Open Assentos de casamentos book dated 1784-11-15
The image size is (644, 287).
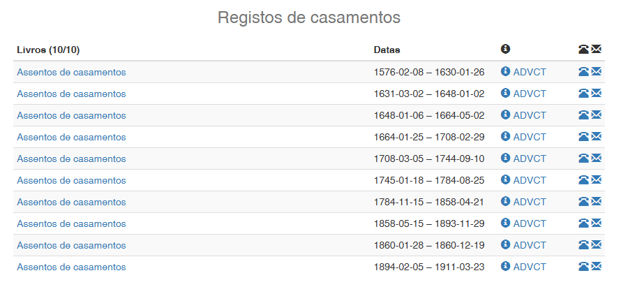71,202
